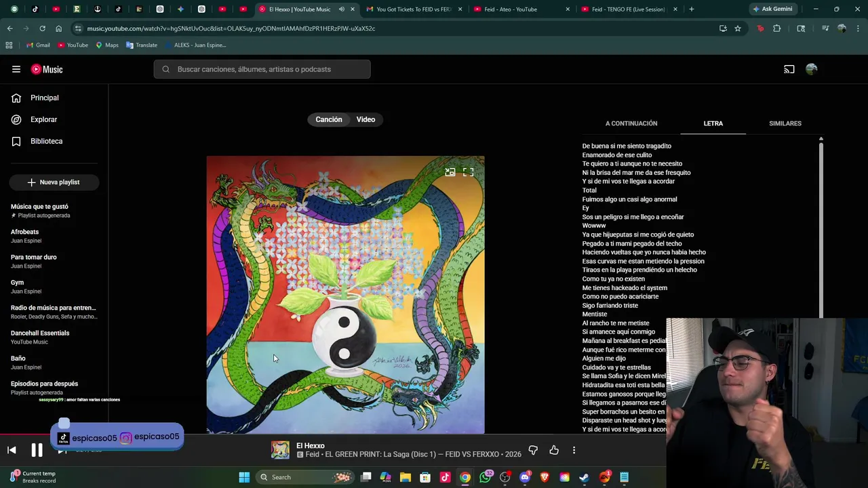Screen dimensions: 868x488
Task: Open Para tomar duro playlist
Action: click(x=54, y=261)
